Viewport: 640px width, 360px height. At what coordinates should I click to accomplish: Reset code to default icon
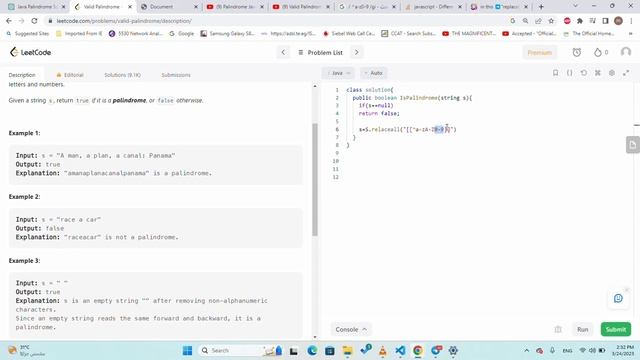coord(584,73)
